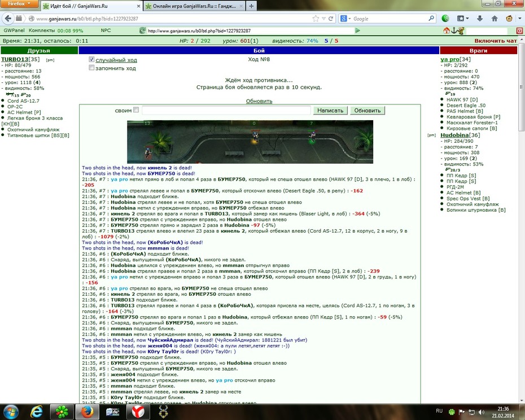The width and height of the screenshot is (525, 420).
Task: Click the tab groups icon beside the back arrow
Action: [x=19, y=19]
